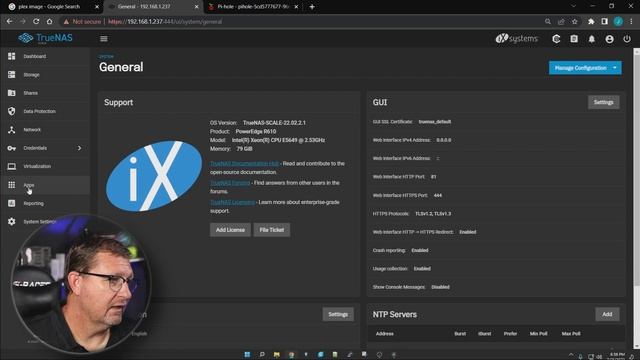The height and width of the screenshot is (360, 640).
Task: Open Data Protection in the sidebar
Action: [45, 111]
